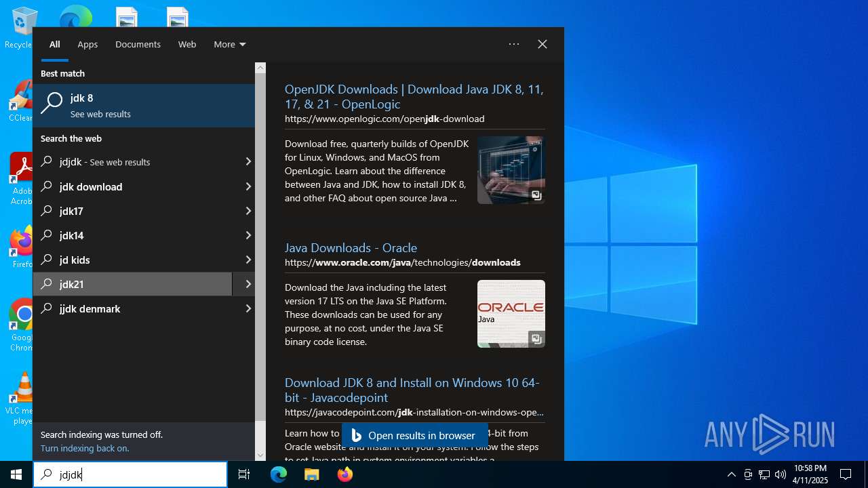Expand the arrow next to 'jdk download'
Image resolution: width=868 pixels, height=488 pixels.
tap(248, 186)
